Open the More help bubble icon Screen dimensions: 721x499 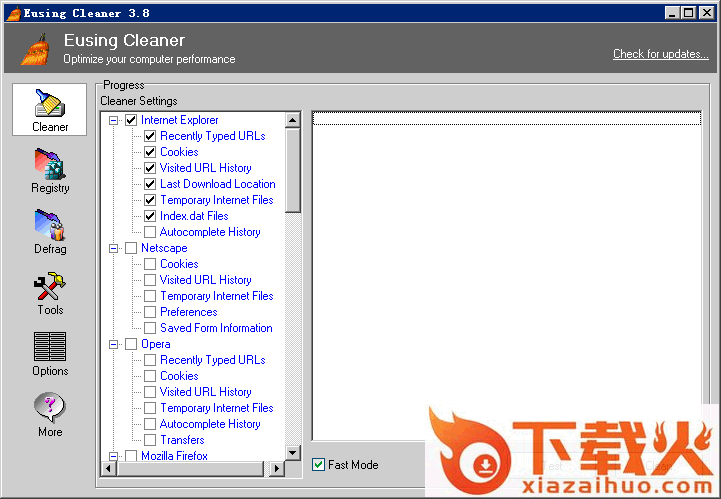coord(50,407)
